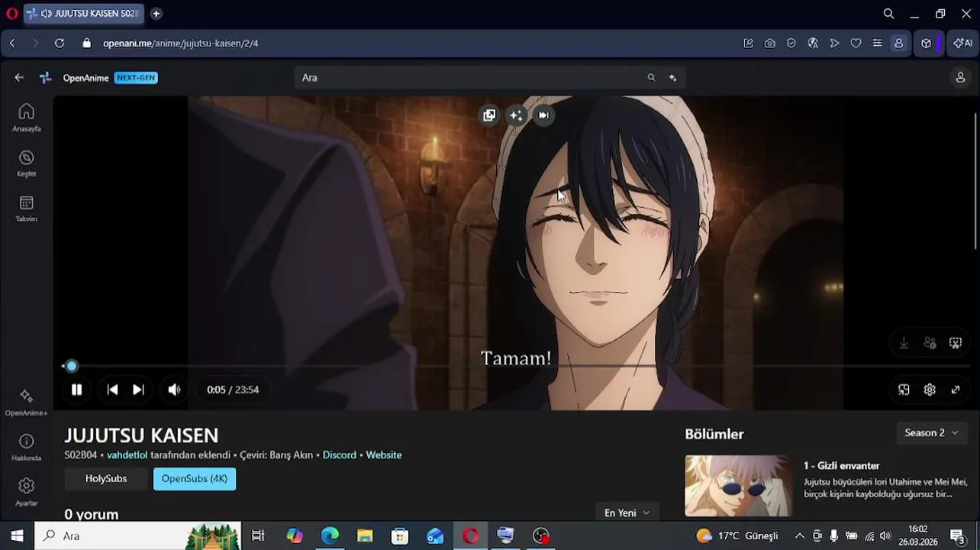Open video player settings gear
Screen dimensions: 980x550
(930, 390)
